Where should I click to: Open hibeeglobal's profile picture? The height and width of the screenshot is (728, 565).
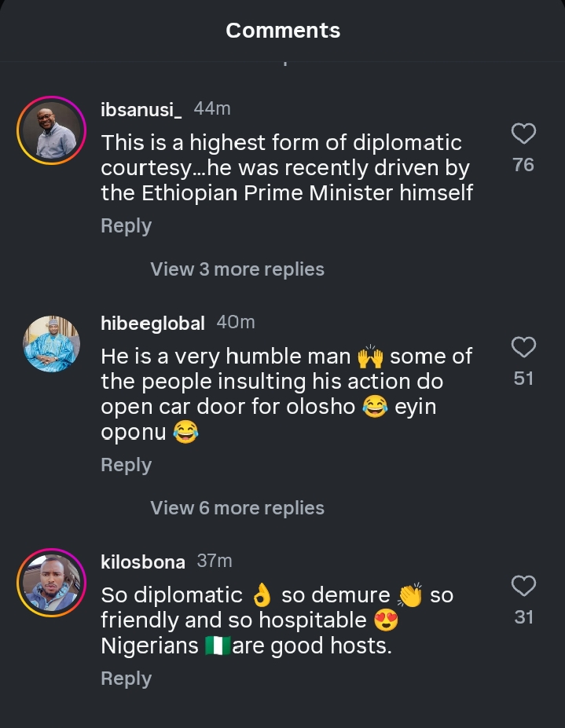[51, 344]
